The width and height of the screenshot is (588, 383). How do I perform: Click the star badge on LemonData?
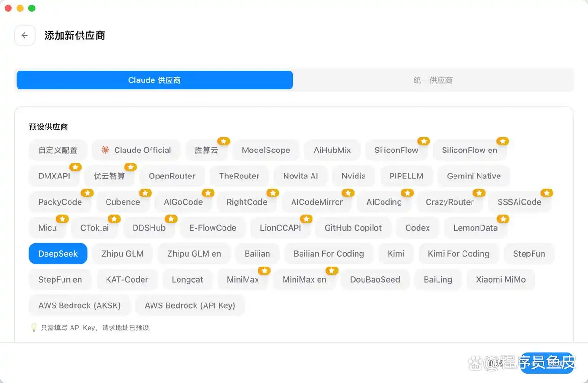pyautogui.click(x=503, y=219)
